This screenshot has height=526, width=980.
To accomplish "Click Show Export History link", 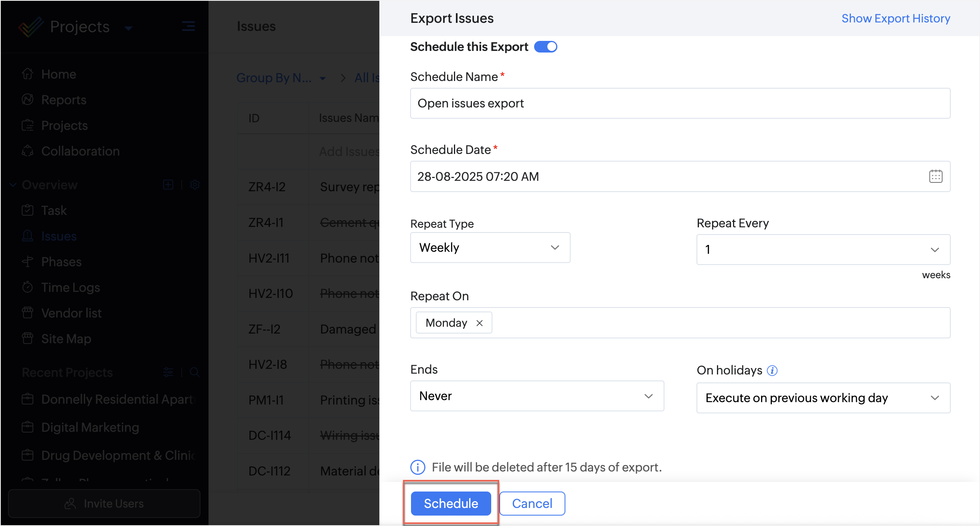I will point(895,18).
